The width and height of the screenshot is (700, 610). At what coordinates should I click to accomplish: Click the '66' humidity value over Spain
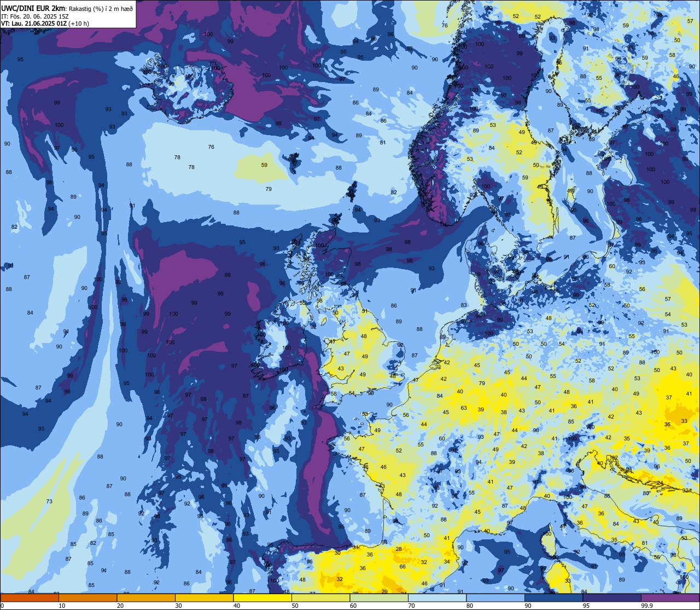point(402,566)
